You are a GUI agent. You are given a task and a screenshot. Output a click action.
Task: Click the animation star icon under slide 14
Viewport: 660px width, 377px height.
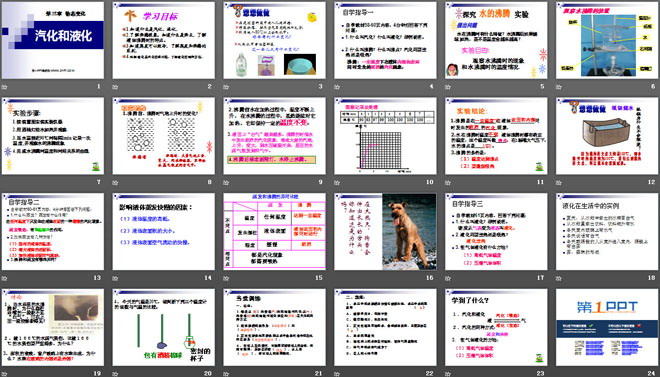pos(115,278)
